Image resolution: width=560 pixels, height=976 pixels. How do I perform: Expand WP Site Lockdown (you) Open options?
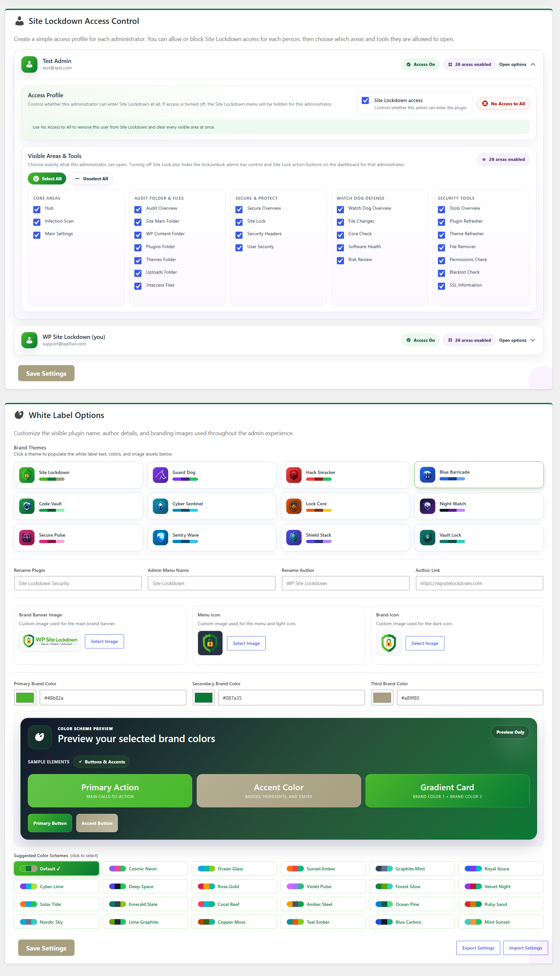tap(517, 340)
